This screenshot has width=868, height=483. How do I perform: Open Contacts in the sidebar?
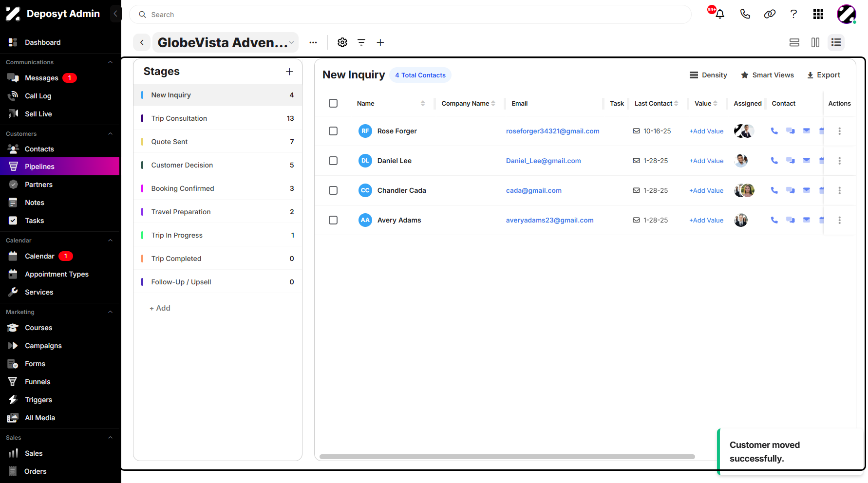(x=39, y=149)
